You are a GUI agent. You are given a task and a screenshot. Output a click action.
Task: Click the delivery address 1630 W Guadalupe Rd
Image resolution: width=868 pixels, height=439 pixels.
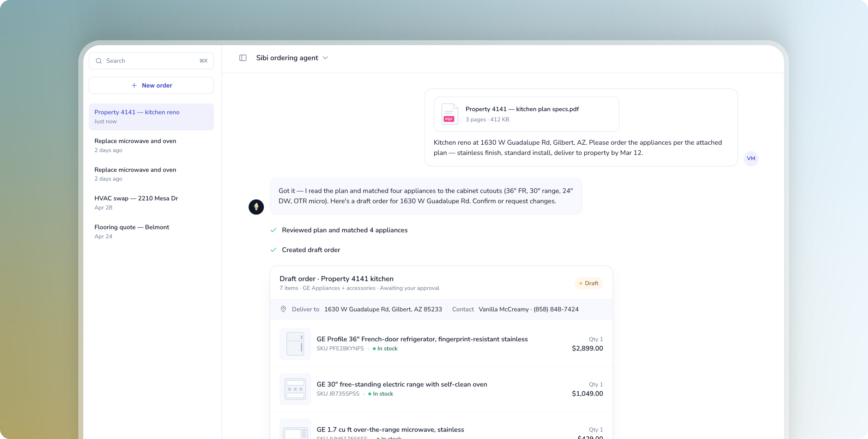pyautogui.click(x=383, y=309)
